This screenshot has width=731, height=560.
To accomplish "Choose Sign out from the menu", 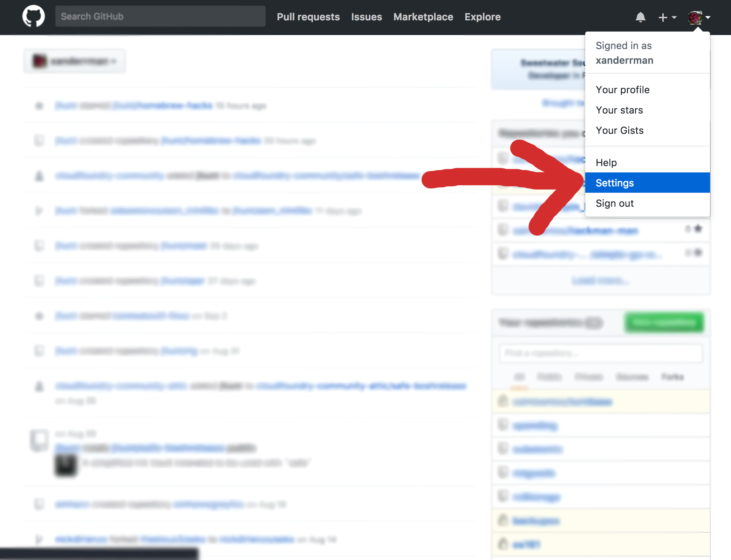I will (647, 203).
